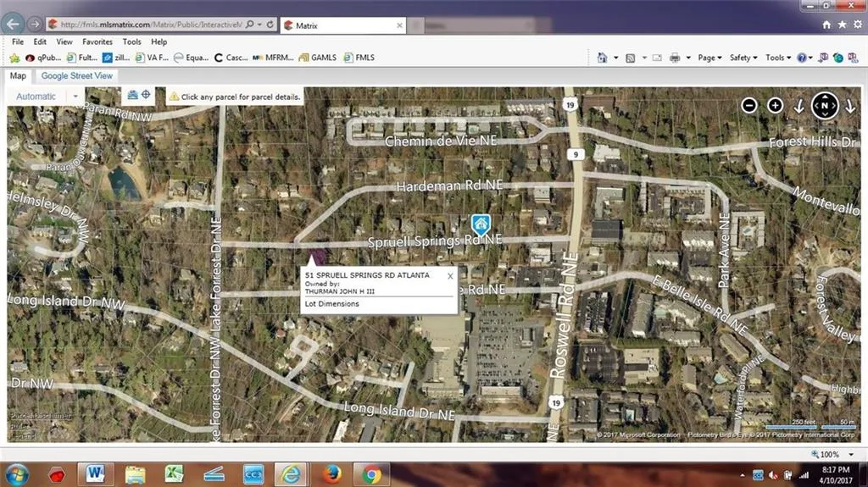The height and width of the screenshot is (487, 868).
Task: Open Firefox from the taskbar
Action: pos(331,473)
